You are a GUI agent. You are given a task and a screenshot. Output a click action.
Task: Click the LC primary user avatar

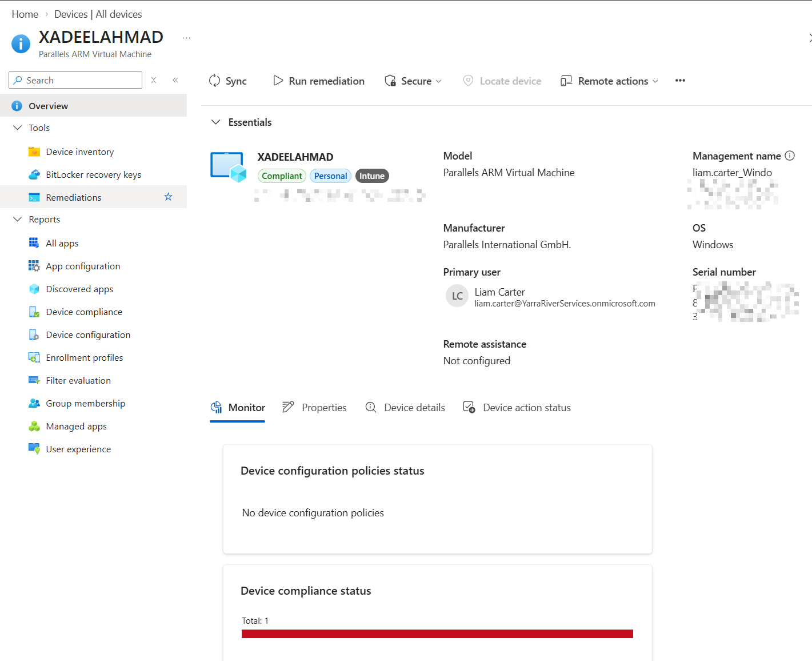(457, 296)
